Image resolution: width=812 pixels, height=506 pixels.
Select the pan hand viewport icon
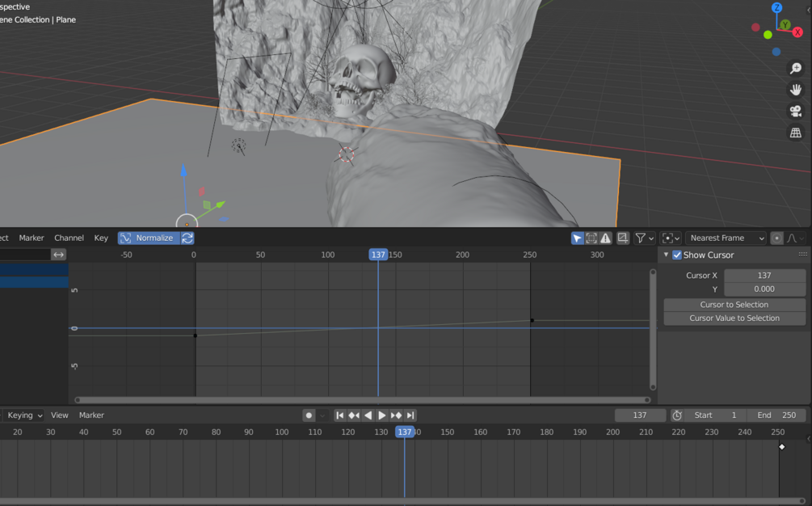796,90
